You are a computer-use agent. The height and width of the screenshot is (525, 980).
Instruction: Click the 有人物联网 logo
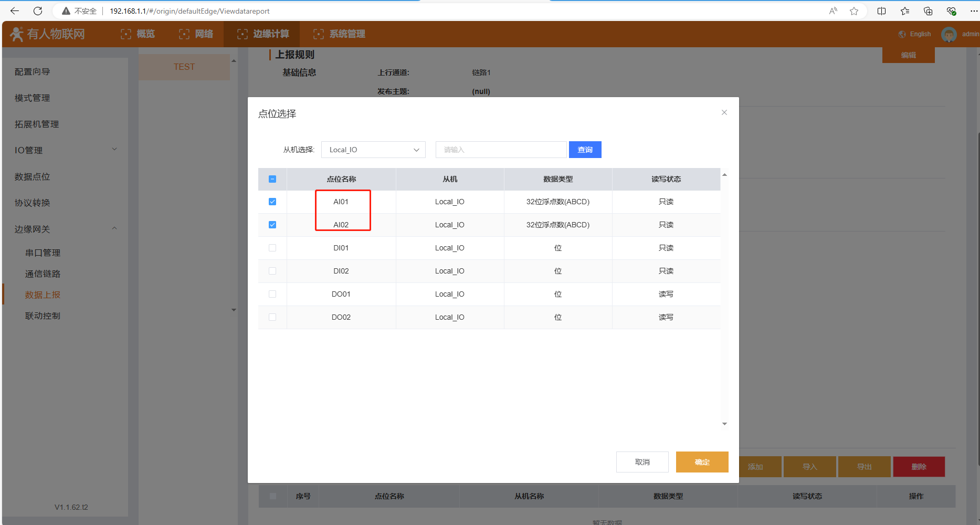pyautogui.click(x=48, y=34)
